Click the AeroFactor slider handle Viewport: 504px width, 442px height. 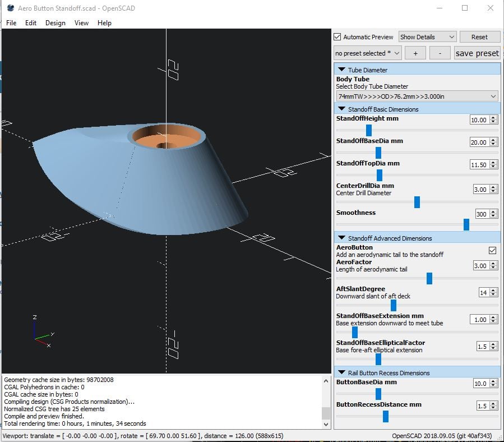click(x=429, y=278)
